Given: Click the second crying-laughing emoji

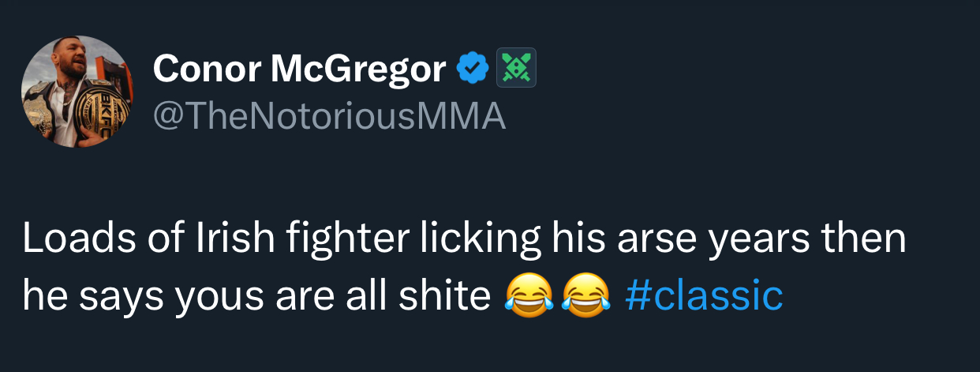Looking at the screenshot, I should 586,297.
